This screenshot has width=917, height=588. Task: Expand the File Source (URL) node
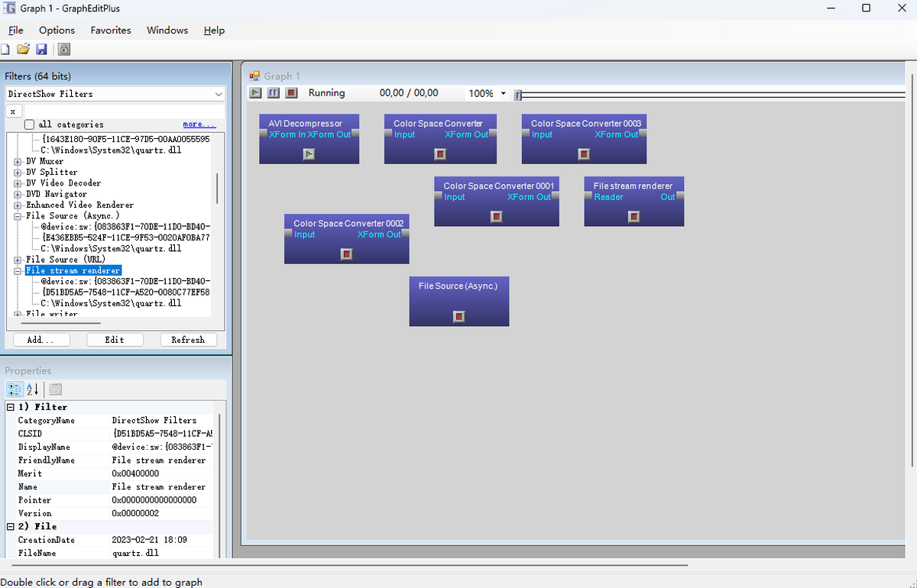[18, 260]
